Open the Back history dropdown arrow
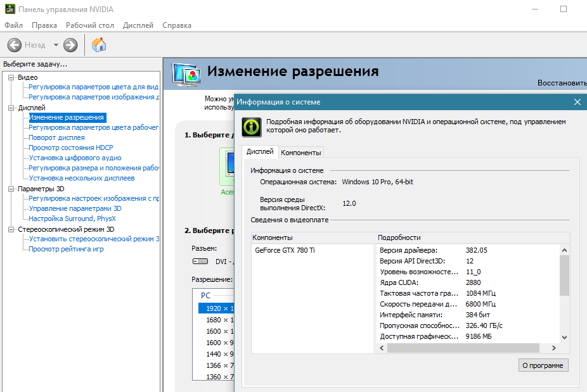 tap(56, 45)
